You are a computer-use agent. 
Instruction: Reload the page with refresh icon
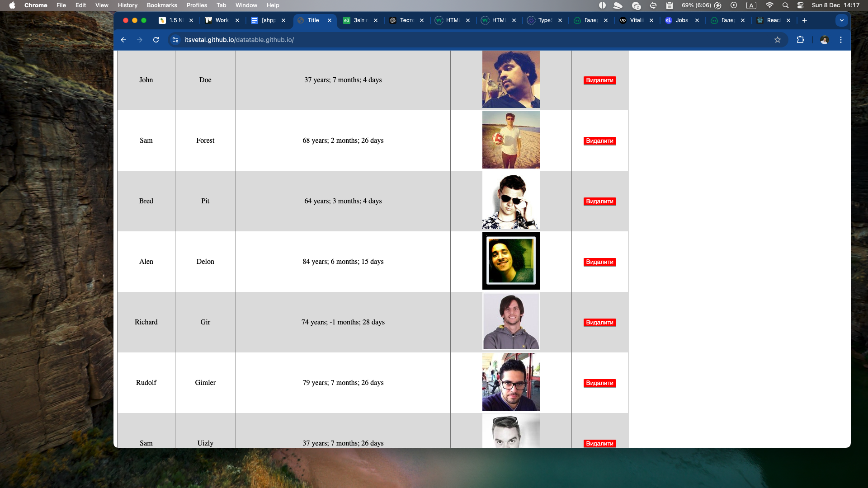(x=156, y=40)
